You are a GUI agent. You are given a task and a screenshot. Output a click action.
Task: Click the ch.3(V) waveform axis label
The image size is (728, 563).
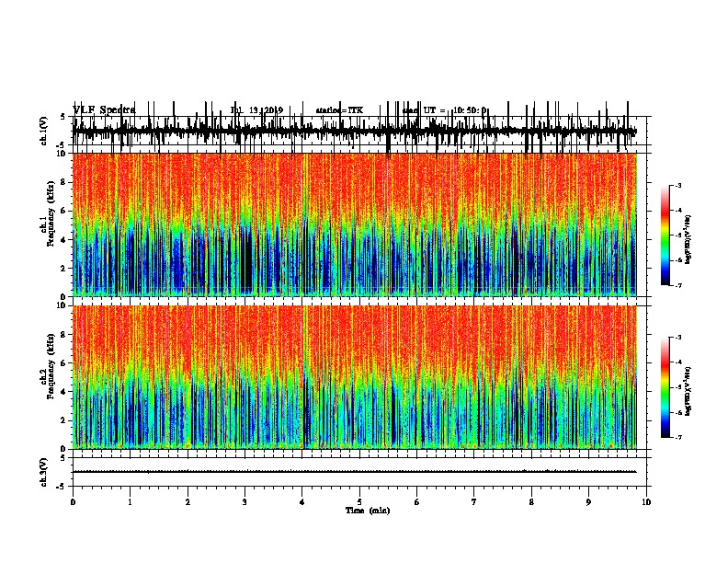point(44,472)
